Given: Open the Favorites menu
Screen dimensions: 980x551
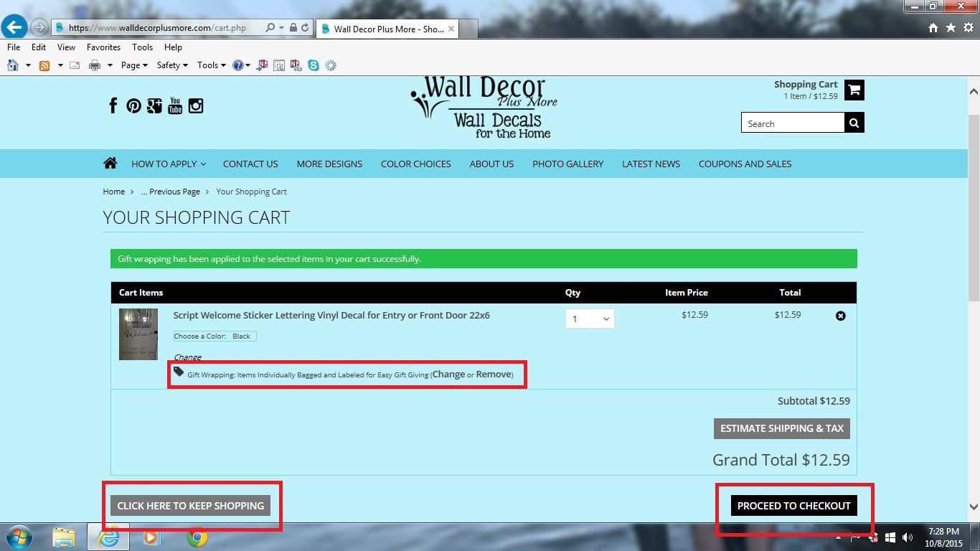Looking at the screenshot, I should pyautogui.click(x=103, y=47).
